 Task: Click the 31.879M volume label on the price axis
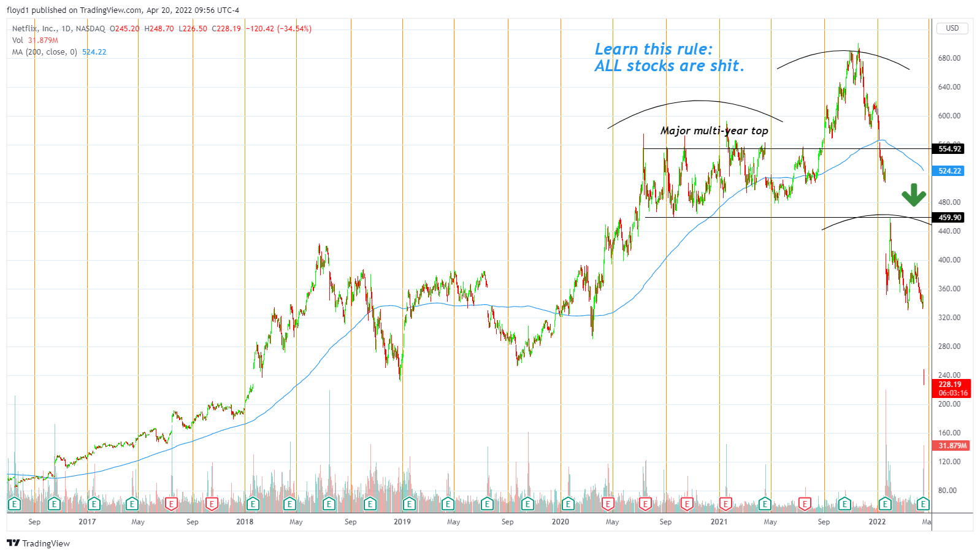tap(951, 446)
